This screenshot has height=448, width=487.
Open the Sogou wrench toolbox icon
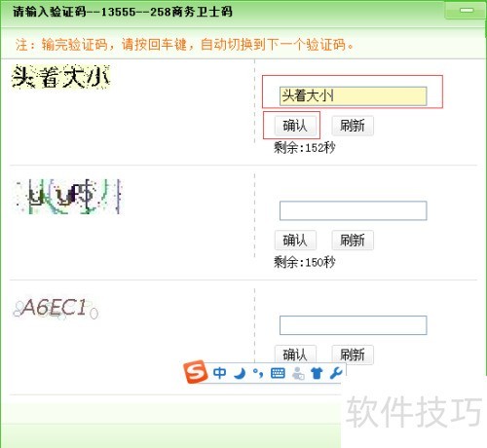pyautogui.click(x=336, y=373)
